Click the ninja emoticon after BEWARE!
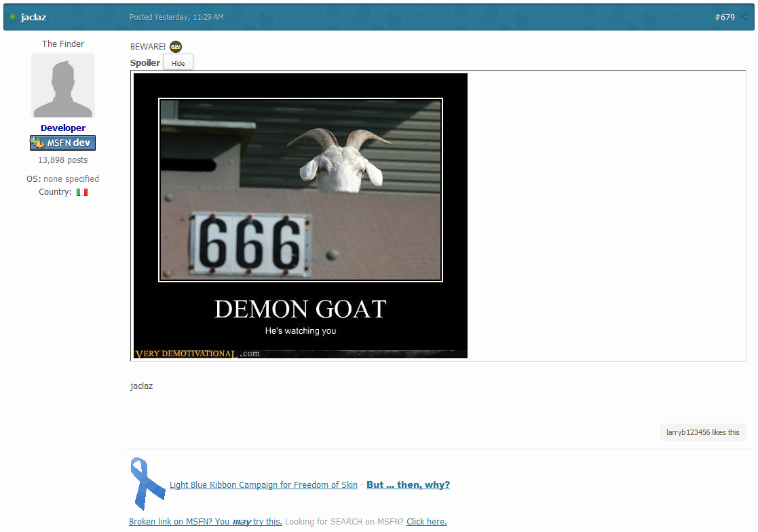This screenshot has height=532, width=758. coord(176,46)
